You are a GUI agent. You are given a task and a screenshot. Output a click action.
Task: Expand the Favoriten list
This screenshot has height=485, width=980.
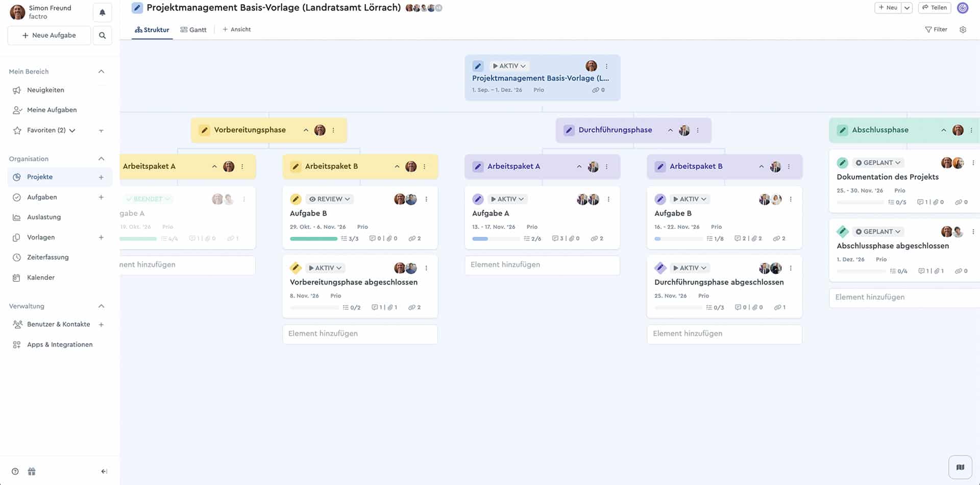(72, 130)
